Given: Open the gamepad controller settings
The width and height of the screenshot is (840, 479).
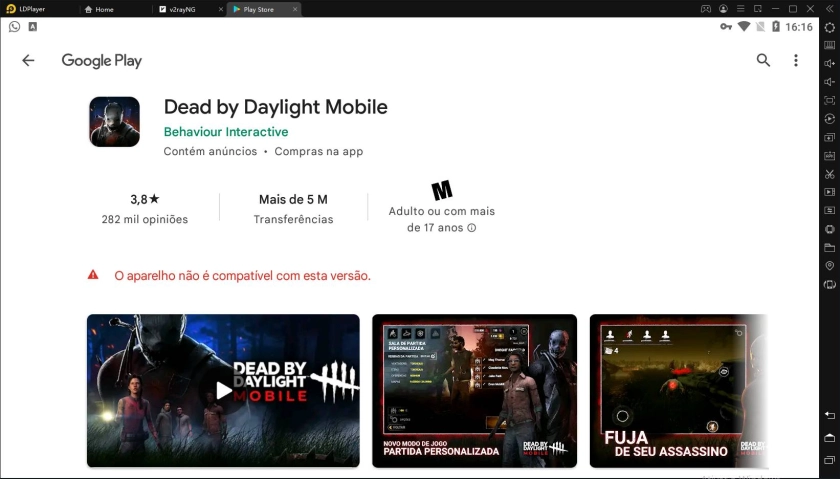Looking at the screenshot, I should click(706, 9).
